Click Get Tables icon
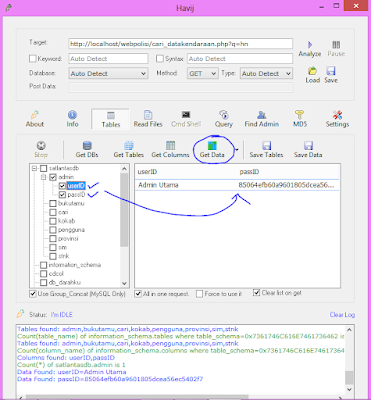Viewport: 371px width, 400px height. (129, 146)
